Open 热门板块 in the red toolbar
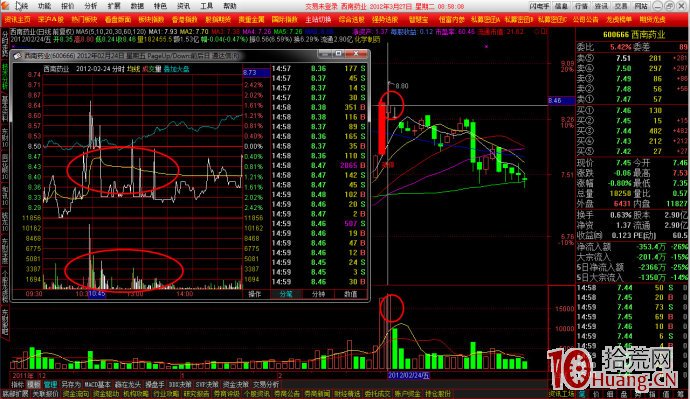 click(x=84, y=20)
